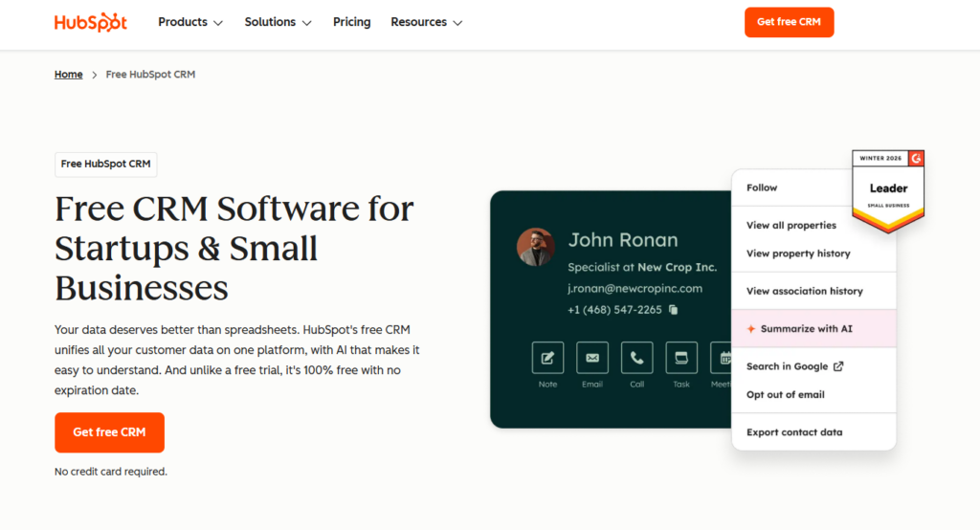Expand the Solutions dropdown menu
This screenshot has height=530, width=980.
[278, 23]
